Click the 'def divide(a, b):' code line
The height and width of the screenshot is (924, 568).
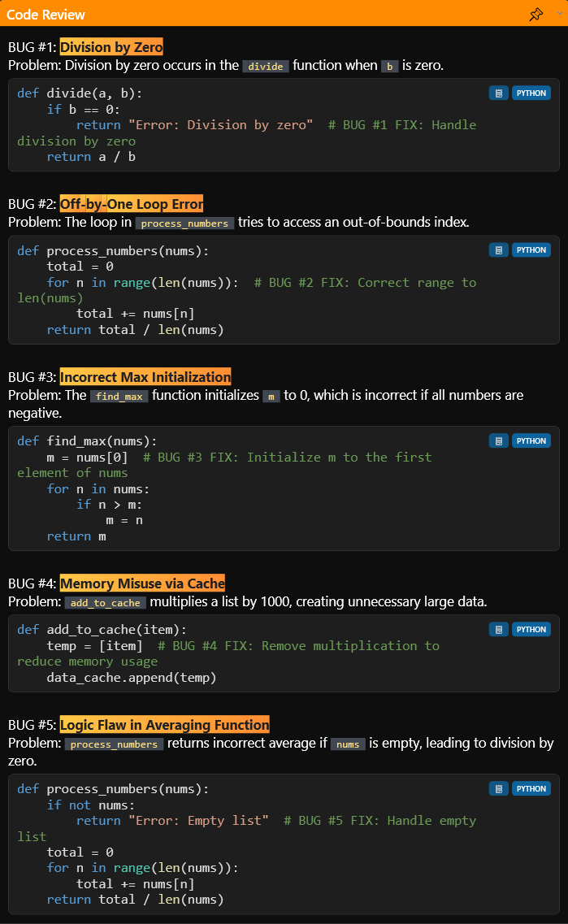[x=80, y=93]
